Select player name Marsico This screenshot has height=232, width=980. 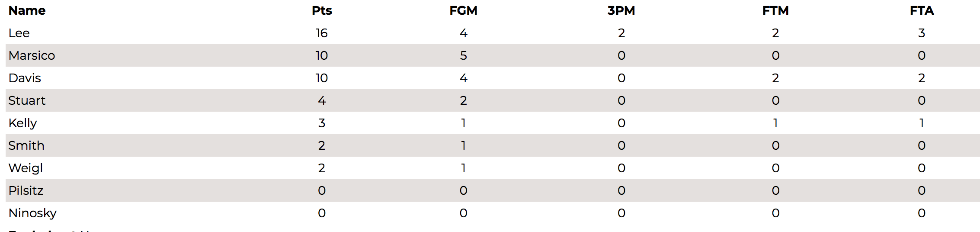coord(32,55)
